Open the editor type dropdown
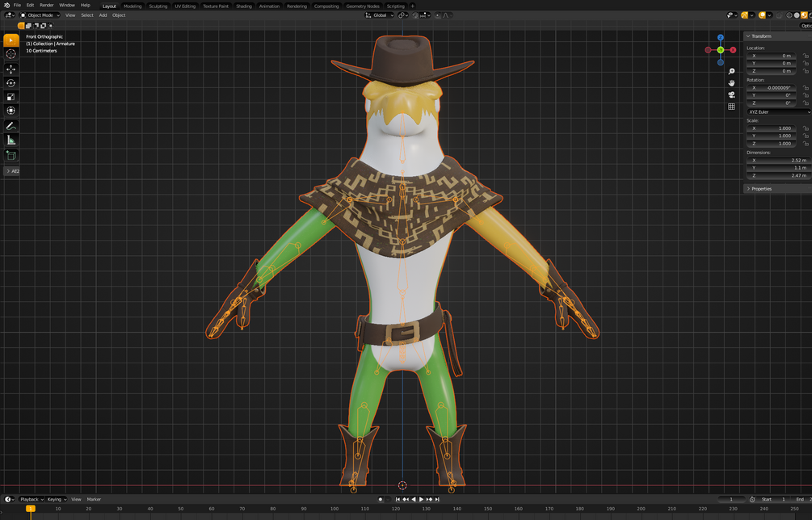Screen dimensions: 812x520 coord(10,15)
